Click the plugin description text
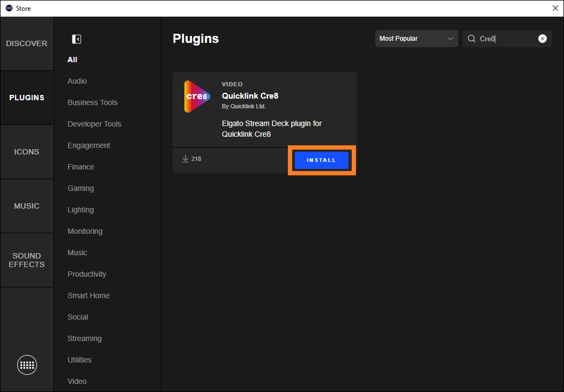 [272, 129]
